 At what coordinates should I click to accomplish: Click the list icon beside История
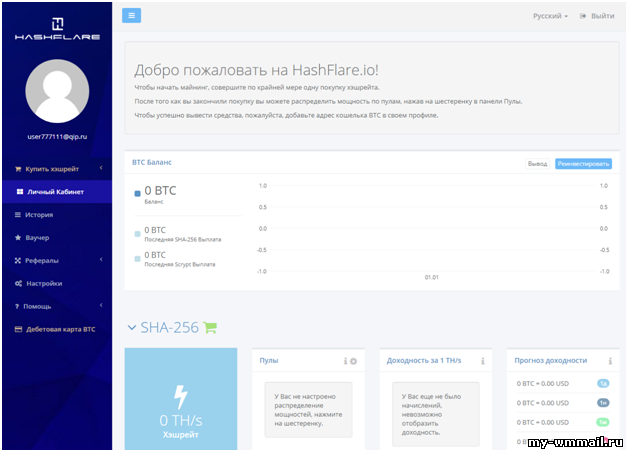(x=18, y=215)
